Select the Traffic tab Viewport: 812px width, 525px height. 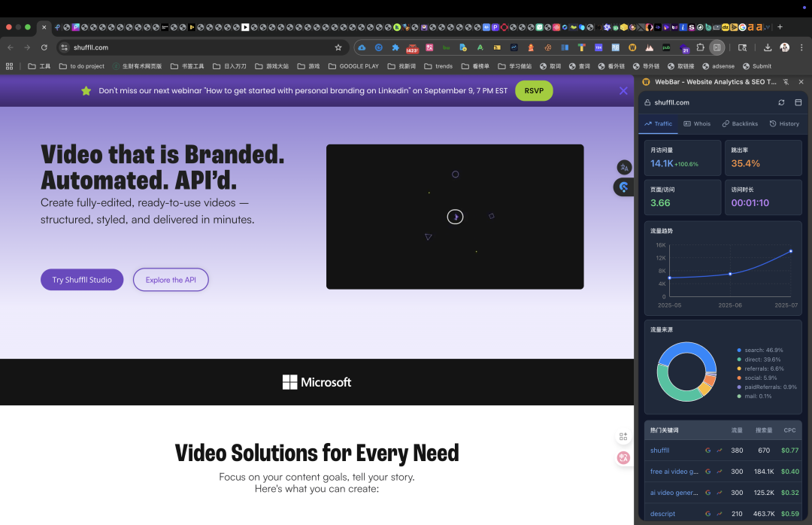(658, 124)
